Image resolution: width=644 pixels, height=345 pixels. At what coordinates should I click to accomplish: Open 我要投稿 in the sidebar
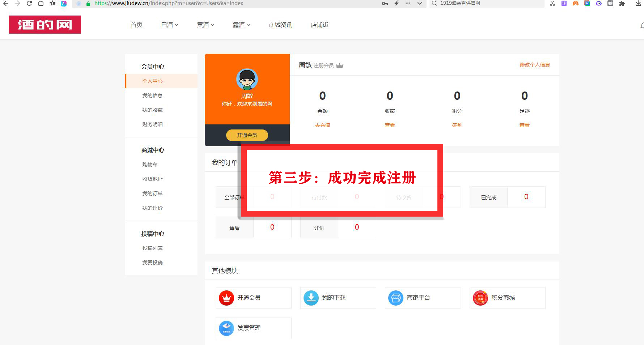click(152, 263)
